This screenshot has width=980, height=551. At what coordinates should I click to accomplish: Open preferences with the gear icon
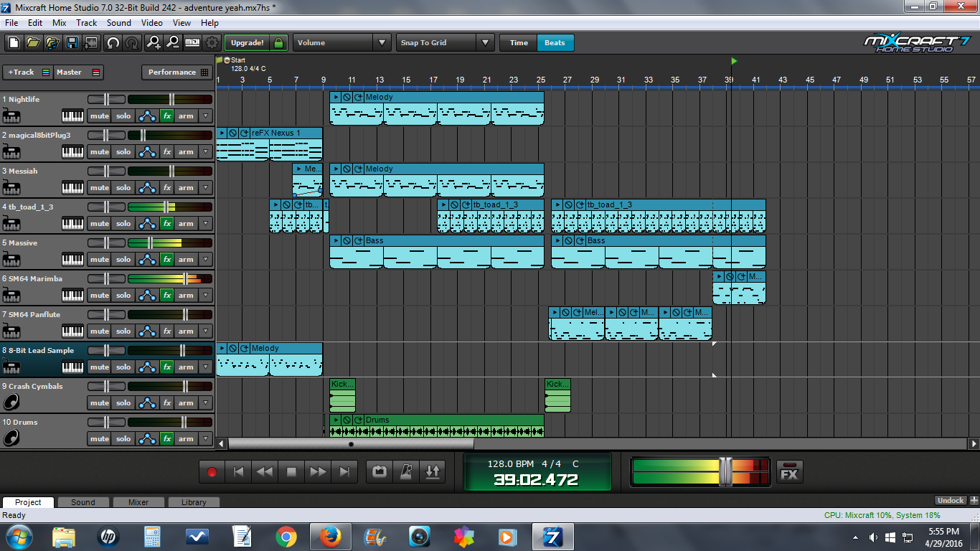tap(212, 43)
